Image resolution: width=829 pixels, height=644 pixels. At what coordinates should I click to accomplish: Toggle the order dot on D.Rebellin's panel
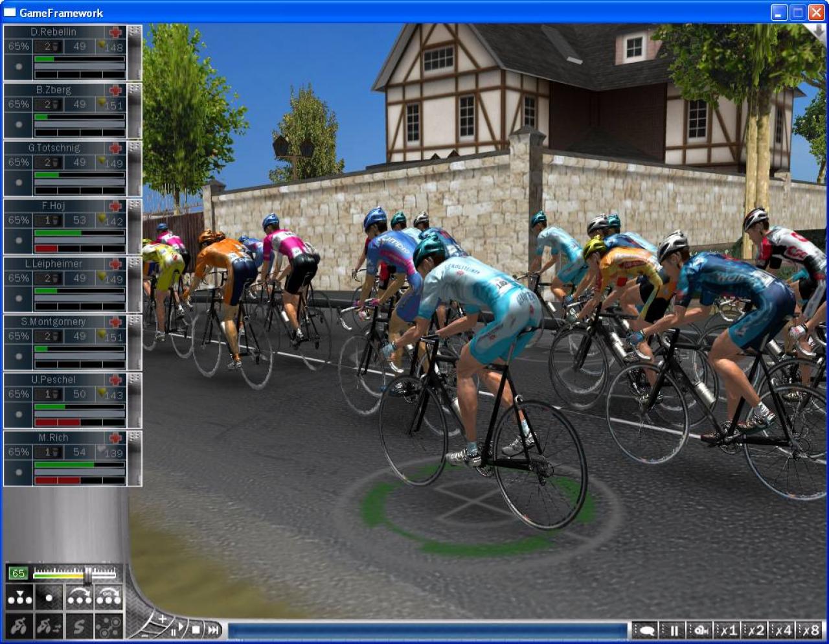pos(19,67)
